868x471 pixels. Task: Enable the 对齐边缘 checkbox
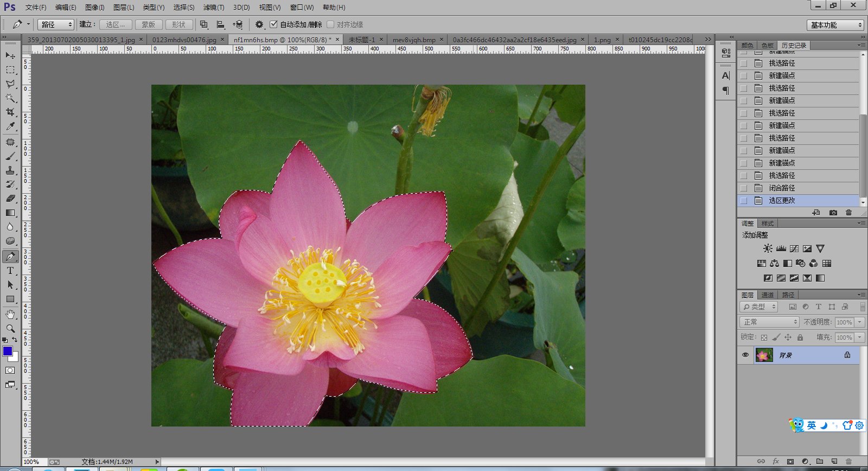point(330,24)
